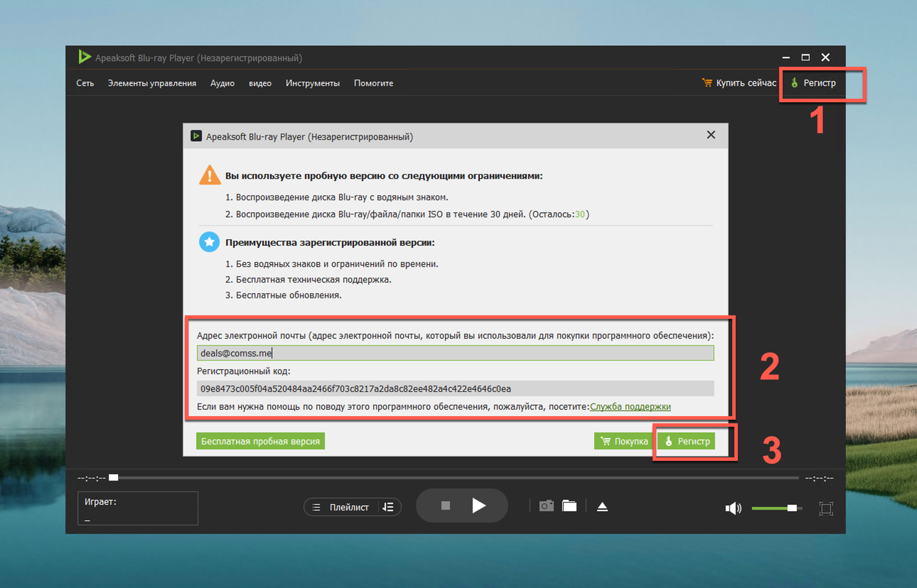The image size is (917, 588).
Task: Maximize the Blu-ray Player window
Action: click(806, 57)
